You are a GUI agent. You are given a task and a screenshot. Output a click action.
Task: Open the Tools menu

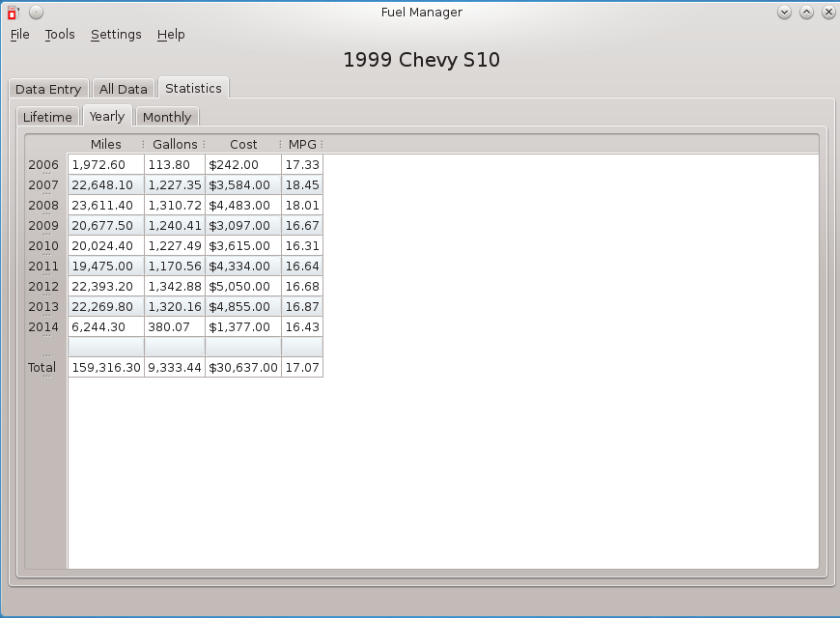(x=60, y=35)
